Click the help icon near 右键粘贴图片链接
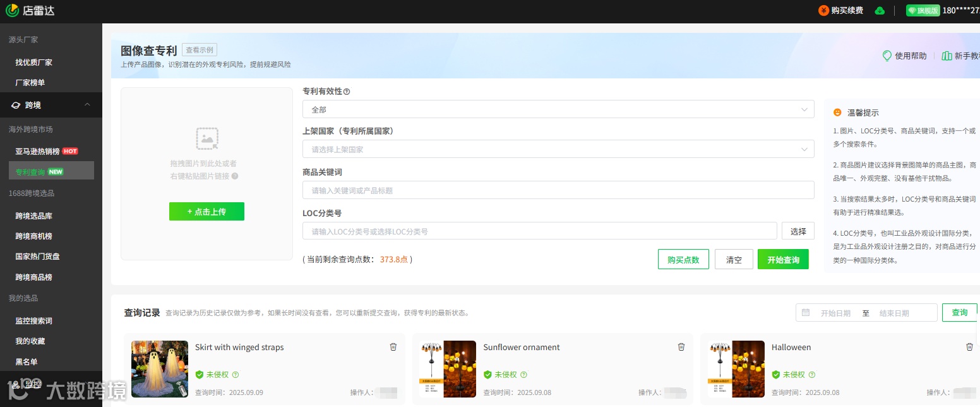Image resolution: width=980 pixels, height=407 pixels. click(x=235, y=176)
